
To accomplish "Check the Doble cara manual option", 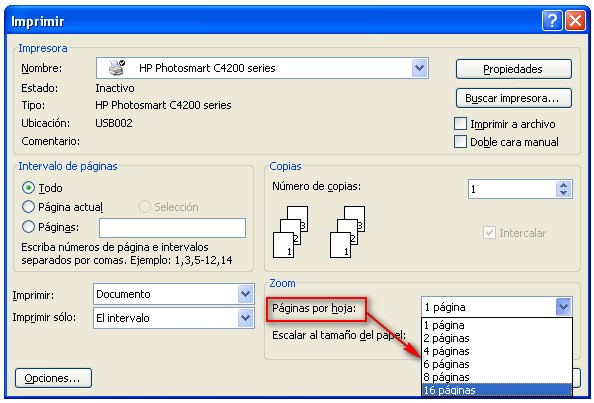I will [x=460, y=142].
